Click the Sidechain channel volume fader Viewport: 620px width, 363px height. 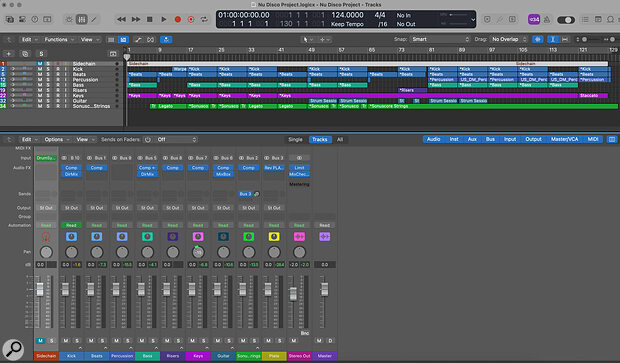pyautogui.click(x=40, y=289)
